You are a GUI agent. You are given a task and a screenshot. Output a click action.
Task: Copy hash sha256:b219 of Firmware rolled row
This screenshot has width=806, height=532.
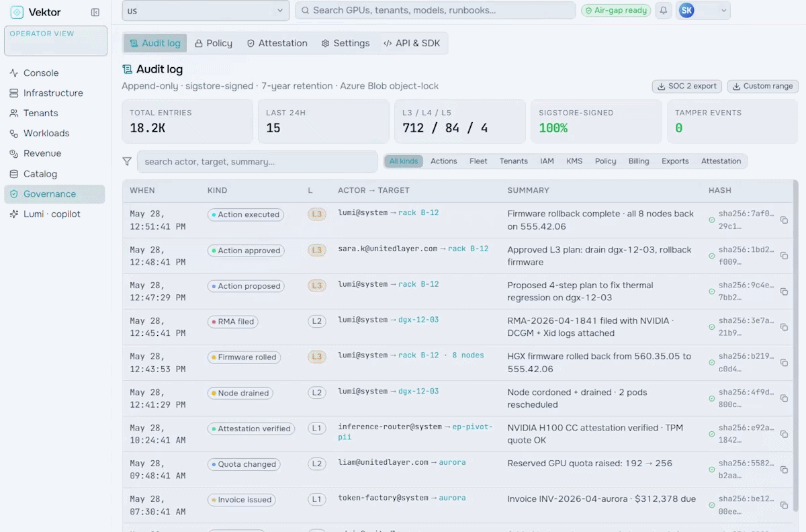784,363
